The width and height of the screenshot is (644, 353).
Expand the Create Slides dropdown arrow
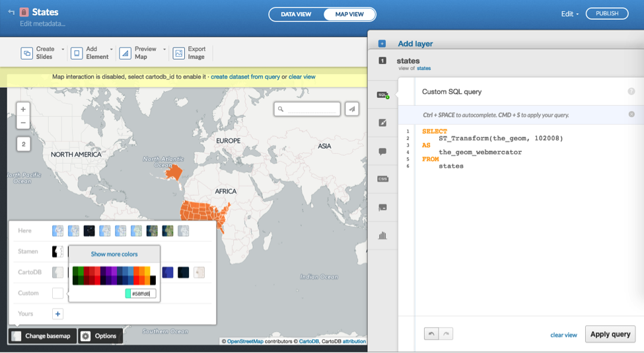click(x=63, y=49)
